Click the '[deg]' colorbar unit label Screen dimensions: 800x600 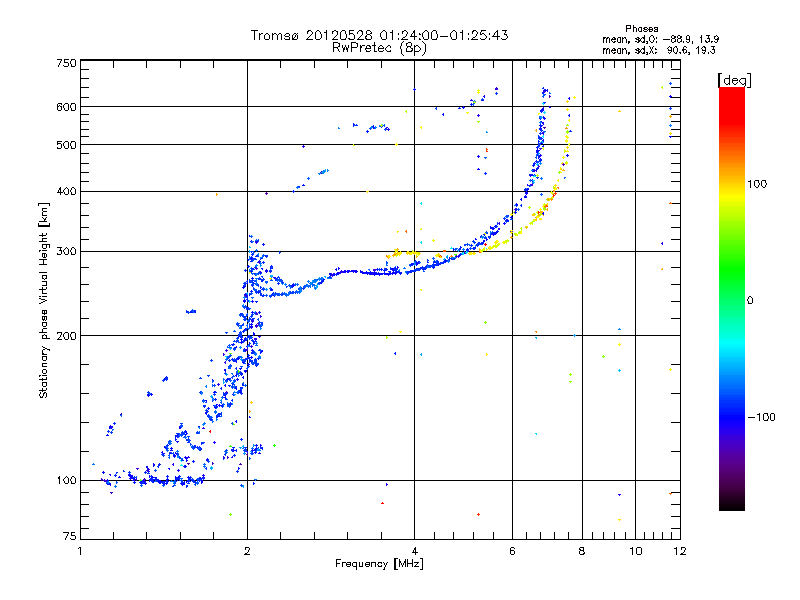pos(734,80)
